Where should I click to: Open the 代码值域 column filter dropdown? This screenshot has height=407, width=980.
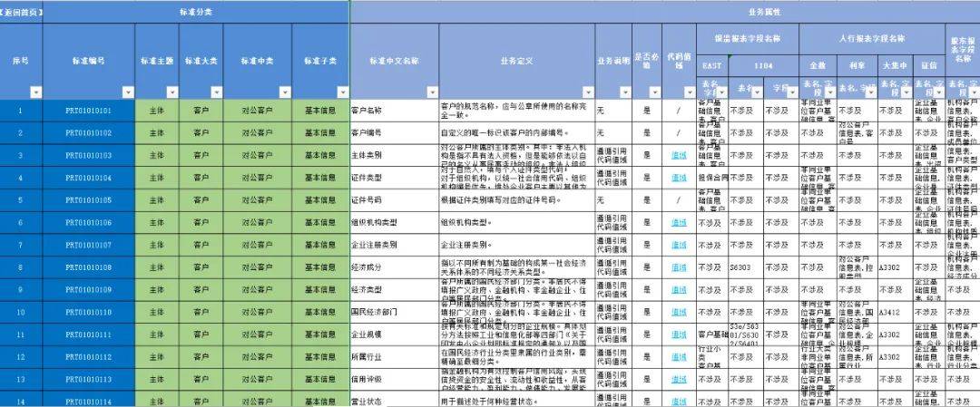coord(690,92)
